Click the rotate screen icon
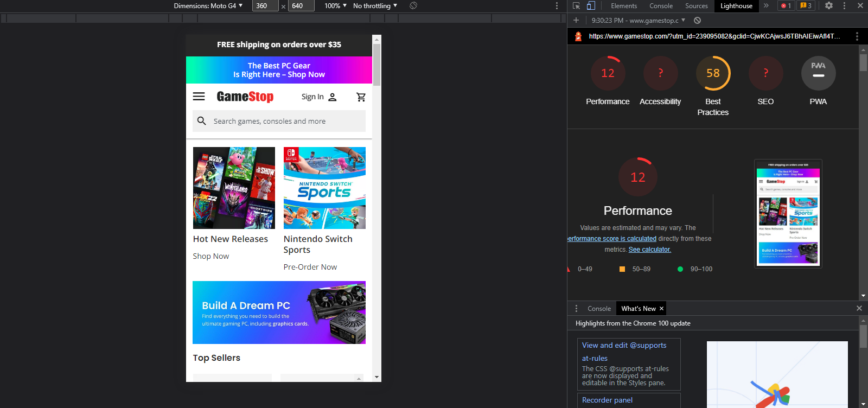The width and height of the screenshot is (868, 408). point(413,6)
